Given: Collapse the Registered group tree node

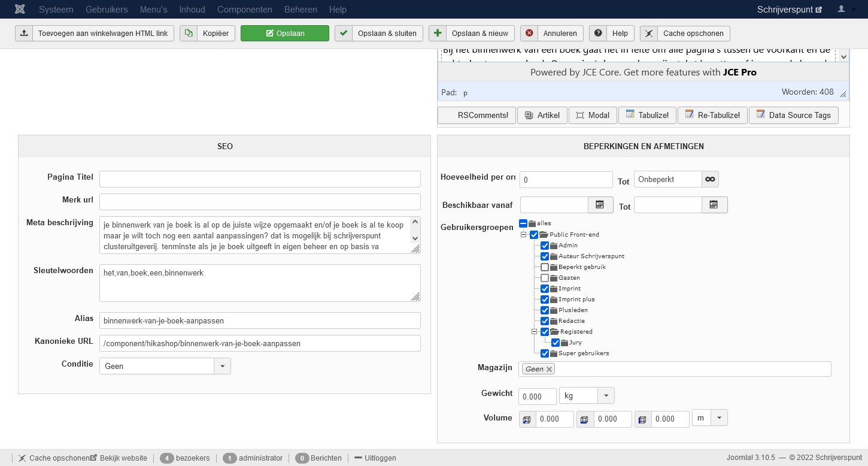Looking at the screenshot, I should [x=535, y=331].
